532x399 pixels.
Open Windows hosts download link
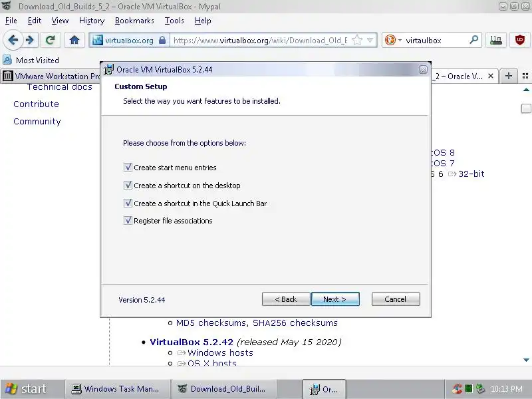220,353
